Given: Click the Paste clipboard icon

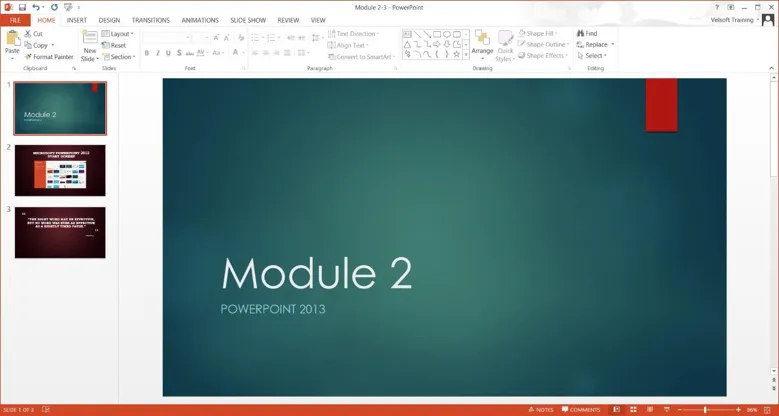Looking at the screenshot, I should point(12,39).
